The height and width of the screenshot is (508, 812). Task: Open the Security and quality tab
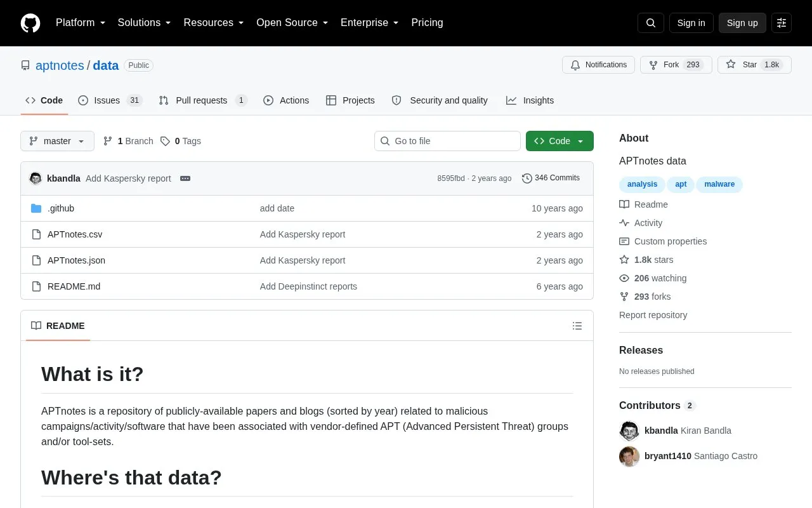440,100
